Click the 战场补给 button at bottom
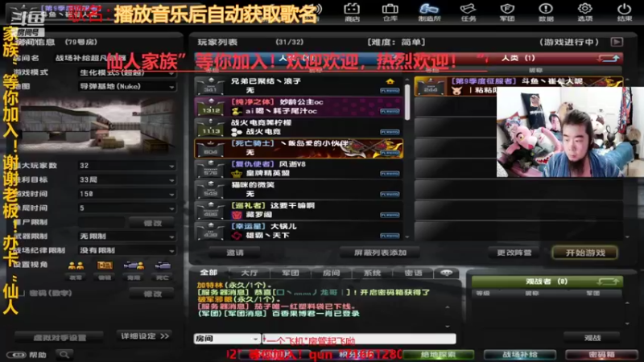Screen dimensions: 644x362 [x=520, y=354]
